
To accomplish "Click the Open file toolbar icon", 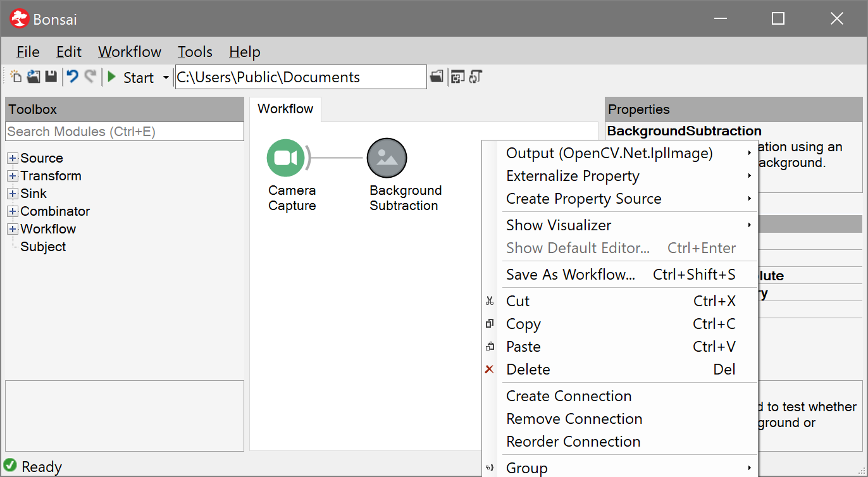I will (34, 77).
